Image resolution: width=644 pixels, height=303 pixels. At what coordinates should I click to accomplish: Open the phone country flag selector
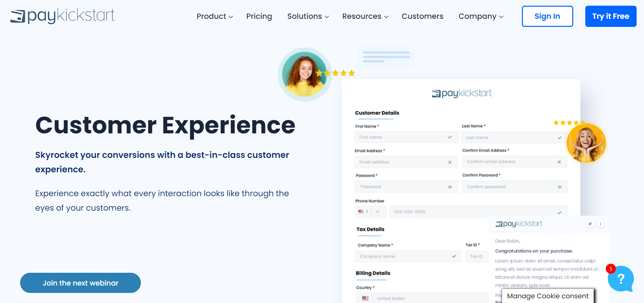pyautogui.click(x=363, y=212)
